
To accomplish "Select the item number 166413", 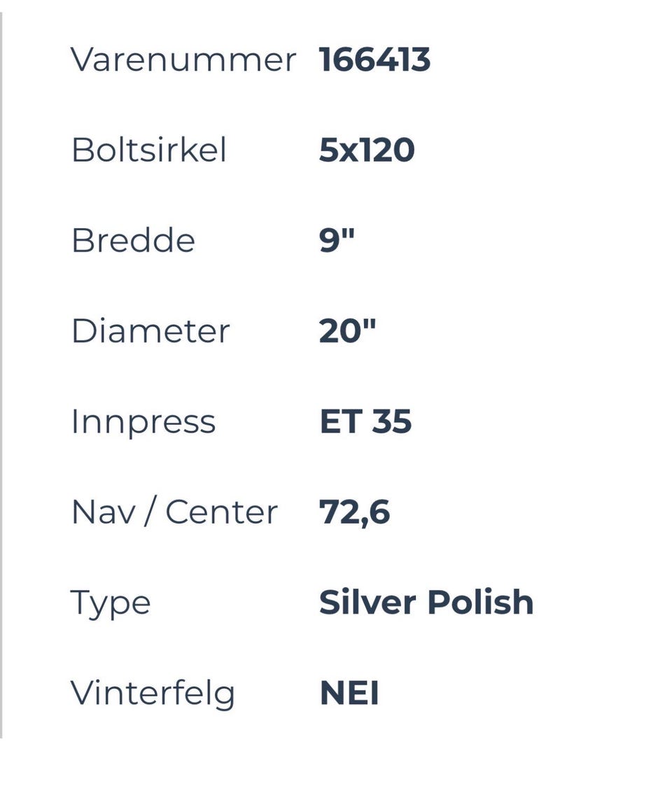I will click(x=374, y=59).
